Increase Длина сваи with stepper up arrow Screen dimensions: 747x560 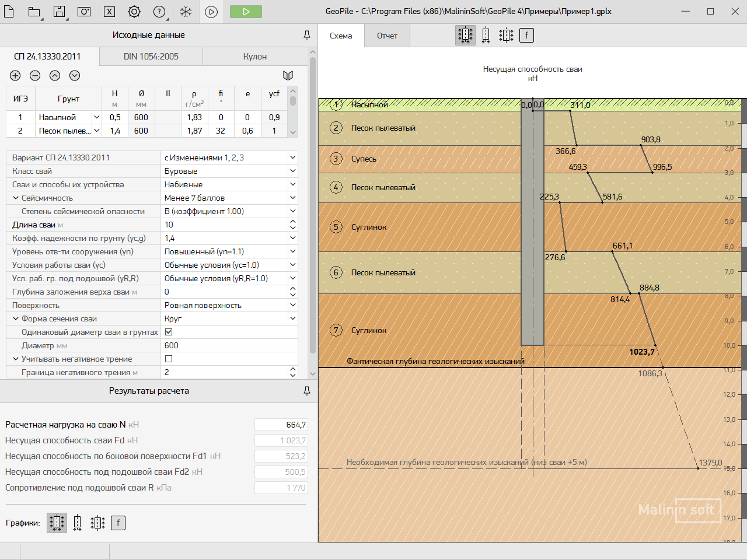click(x=293, y=222)
